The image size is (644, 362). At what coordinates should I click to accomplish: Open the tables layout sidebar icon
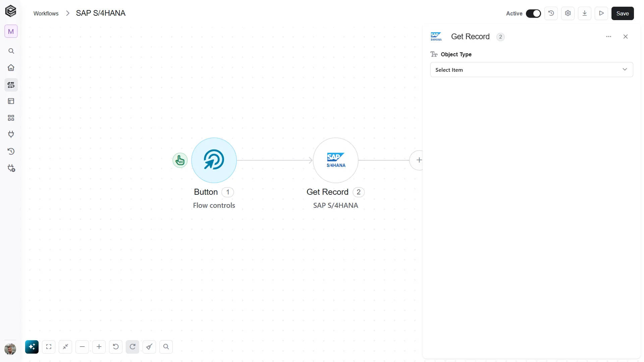11,101
